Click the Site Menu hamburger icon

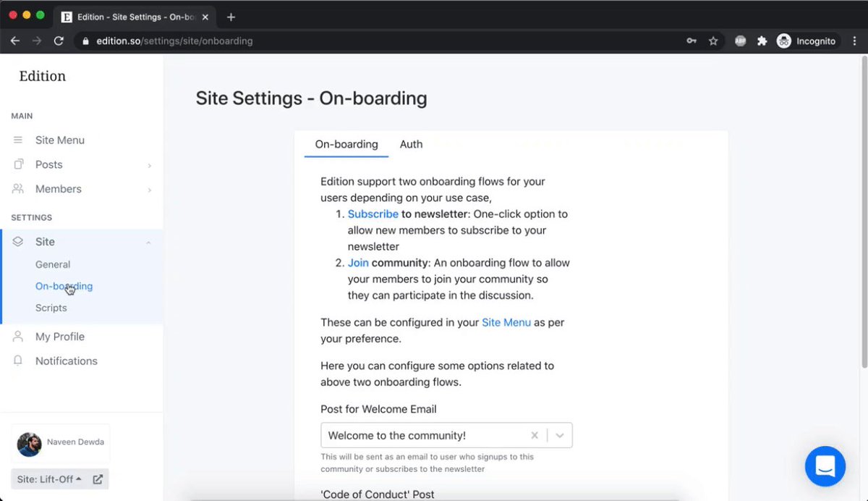point(18,140)
